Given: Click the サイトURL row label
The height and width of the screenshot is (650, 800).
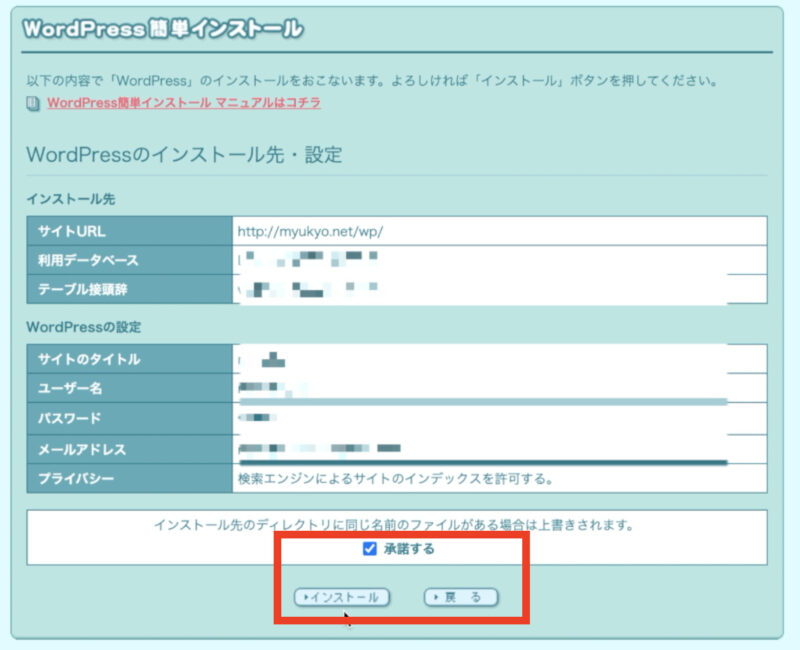Looking at the screenshot, I should (x=130, y=231).
